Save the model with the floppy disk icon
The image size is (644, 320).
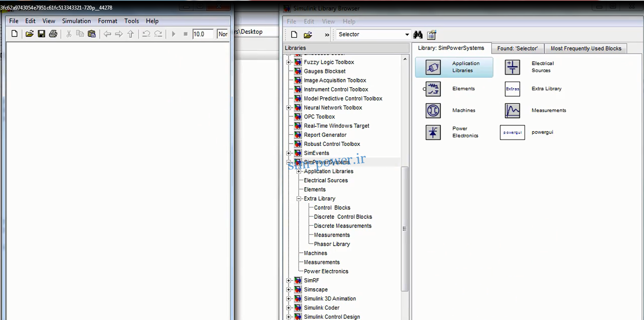41,34
